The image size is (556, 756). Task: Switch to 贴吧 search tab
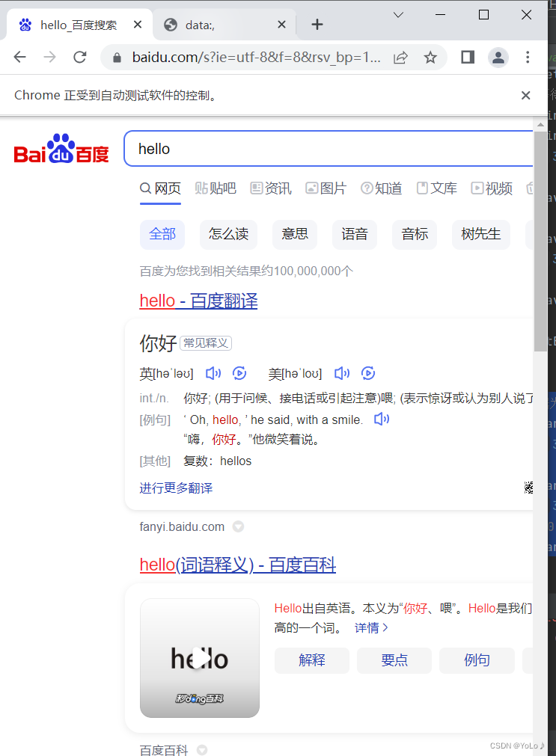[x=216, y=188]
